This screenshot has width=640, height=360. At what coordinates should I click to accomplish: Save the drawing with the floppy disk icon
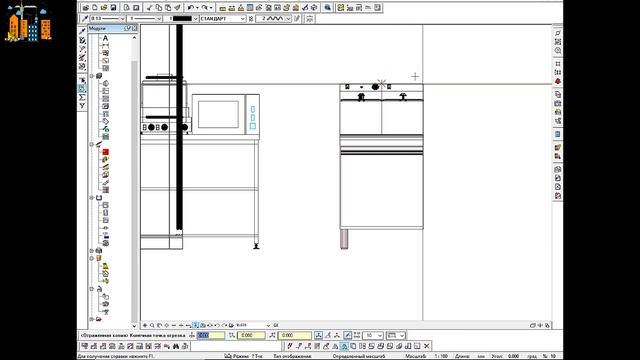coord(113,7)
